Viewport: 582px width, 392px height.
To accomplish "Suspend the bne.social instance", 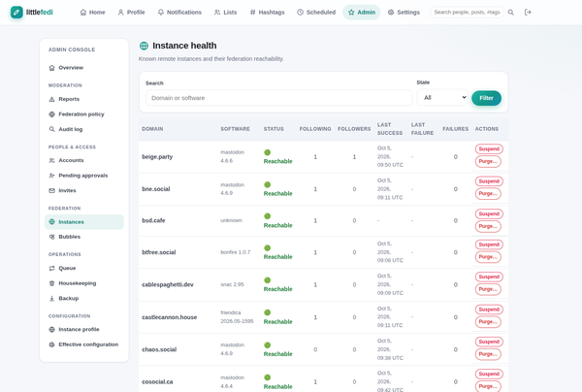I will pos(489,181).
